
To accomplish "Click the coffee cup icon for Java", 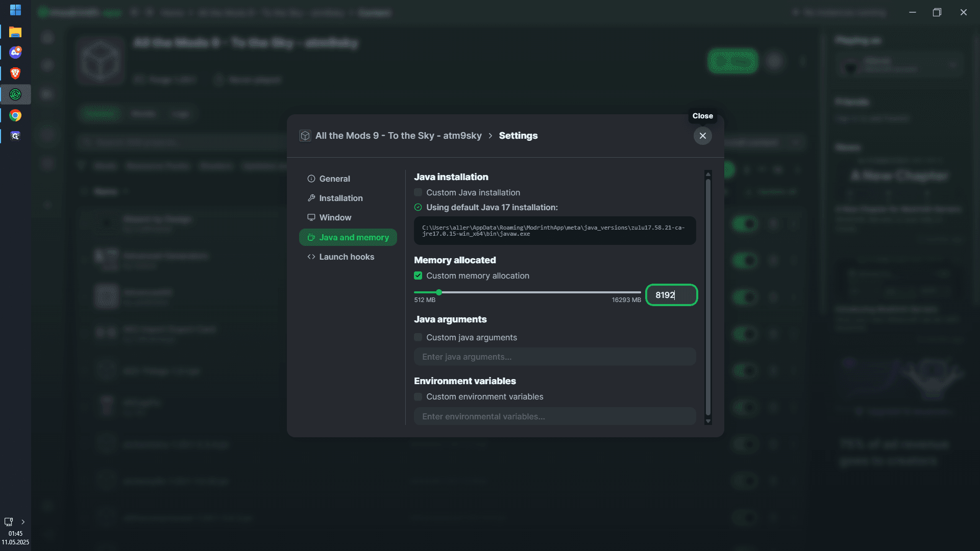I will pos(311,237).
